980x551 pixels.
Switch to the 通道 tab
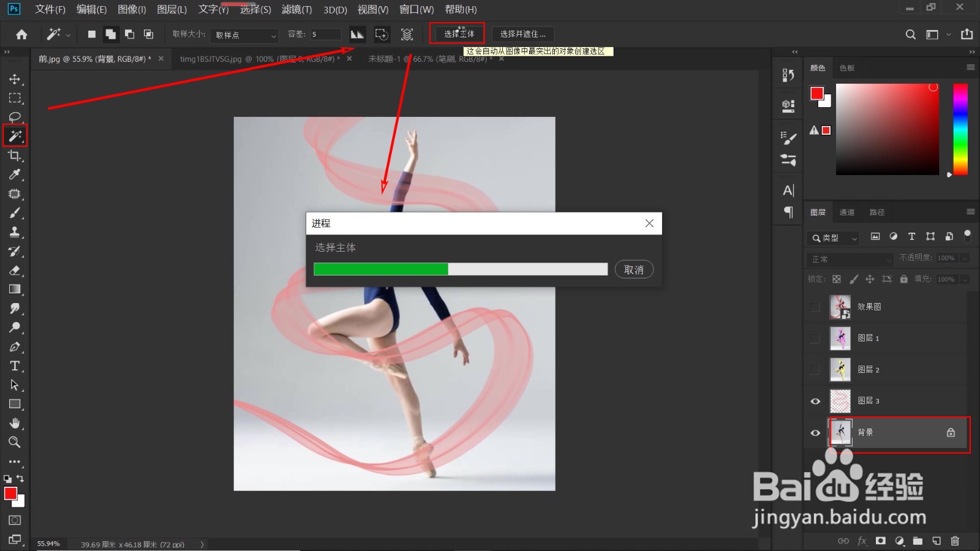coord(847,212)
